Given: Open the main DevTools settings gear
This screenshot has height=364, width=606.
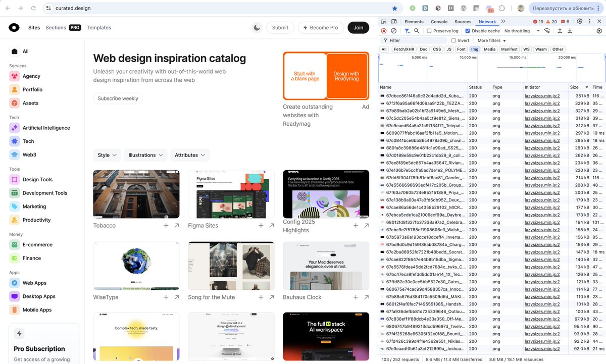Looking at the screenshot, I should pyautogui.click(x=580, y=22).
